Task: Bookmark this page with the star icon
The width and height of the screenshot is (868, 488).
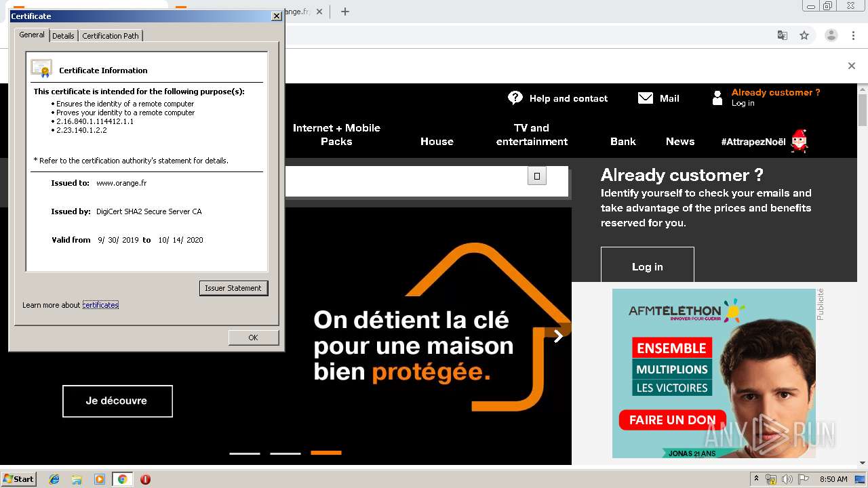Action: [804, 35]
